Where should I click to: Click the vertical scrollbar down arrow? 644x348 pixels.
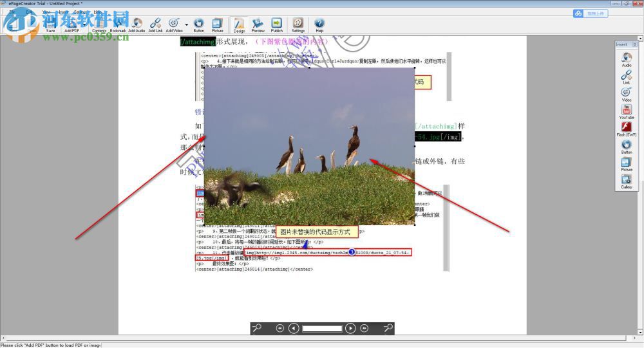tap(640, 331)
